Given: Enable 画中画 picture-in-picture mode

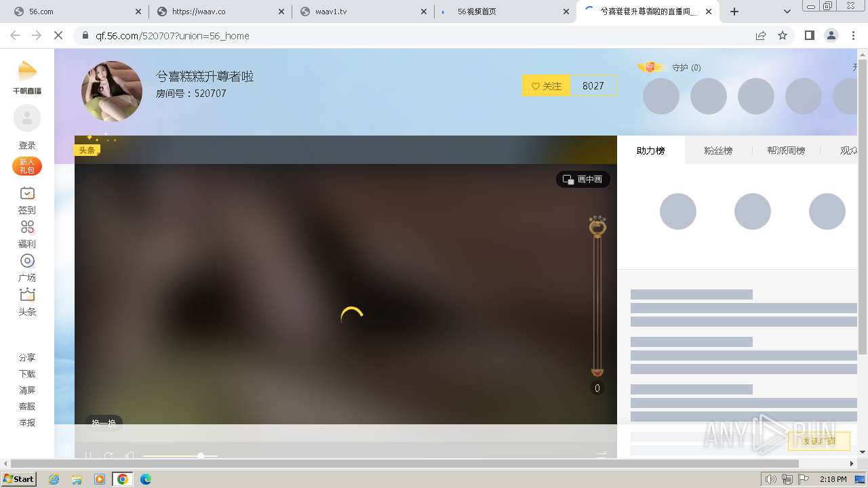Looking at the screenshot, I should (x=583, y=180).
